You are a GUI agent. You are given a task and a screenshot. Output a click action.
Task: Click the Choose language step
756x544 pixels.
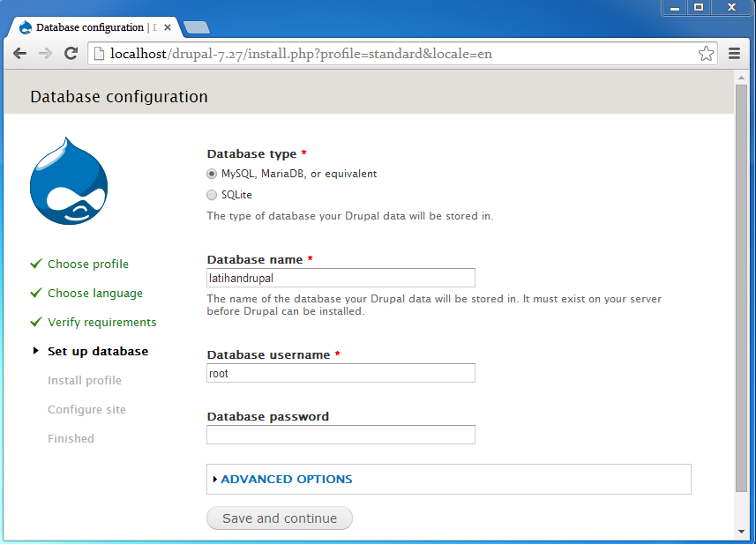[95, 293]
